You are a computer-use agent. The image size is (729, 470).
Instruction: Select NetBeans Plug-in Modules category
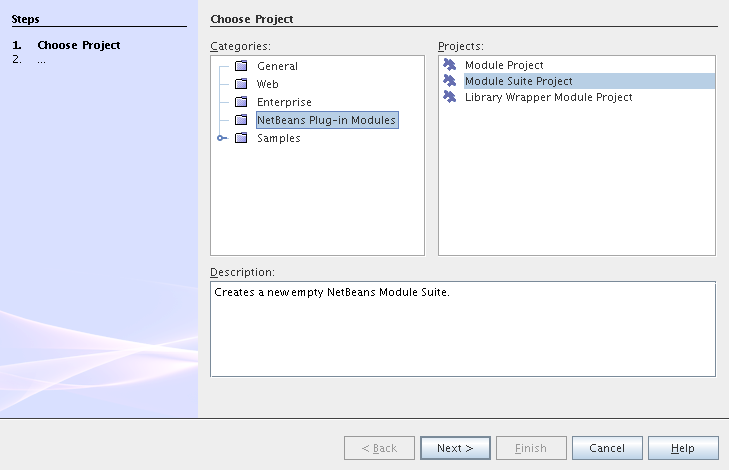tap(327, 120)
